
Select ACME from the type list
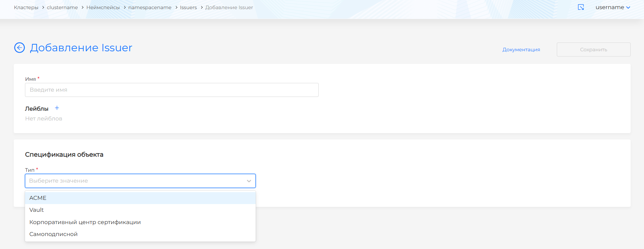(38, 198)
